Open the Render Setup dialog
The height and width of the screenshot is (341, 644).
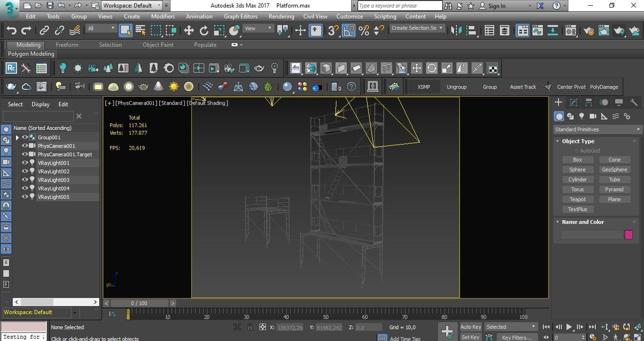(x=589, y=31)
